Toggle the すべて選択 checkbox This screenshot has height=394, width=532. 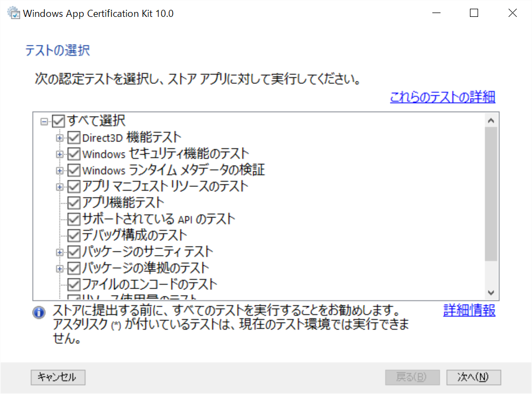(x=58, y=122)
